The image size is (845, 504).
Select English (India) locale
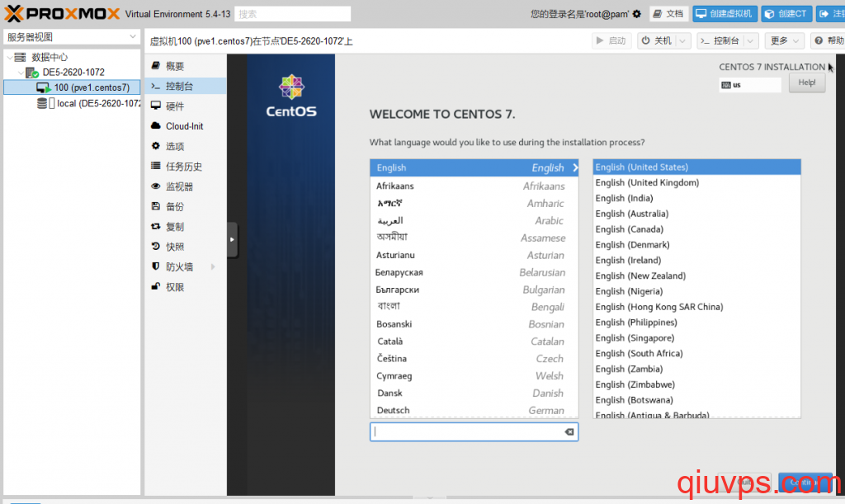click(x=696, y=198)
